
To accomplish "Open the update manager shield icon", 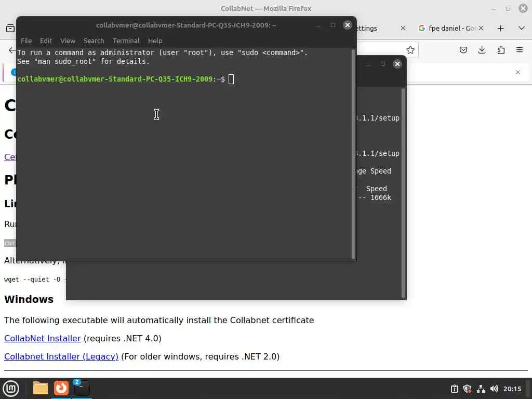I will pos(467,389).
